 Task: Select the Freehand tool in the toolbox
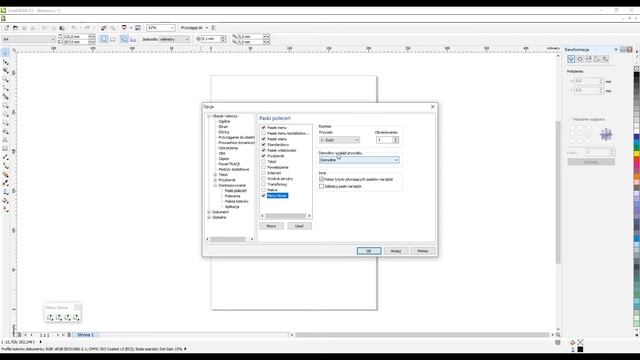click(5, 88)
